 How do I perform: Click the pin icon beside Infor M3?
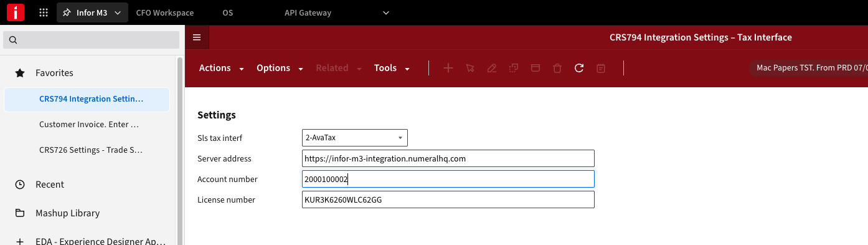pos(67,12)
